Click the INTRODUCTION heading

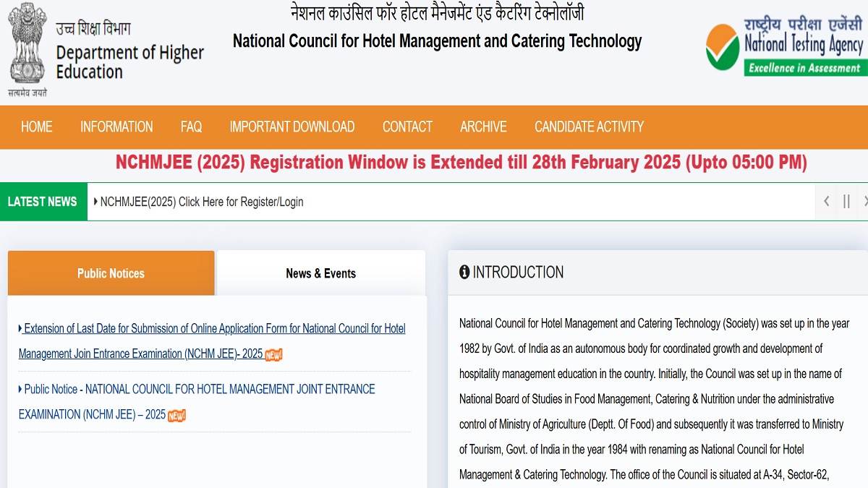[x=518, y=272]
